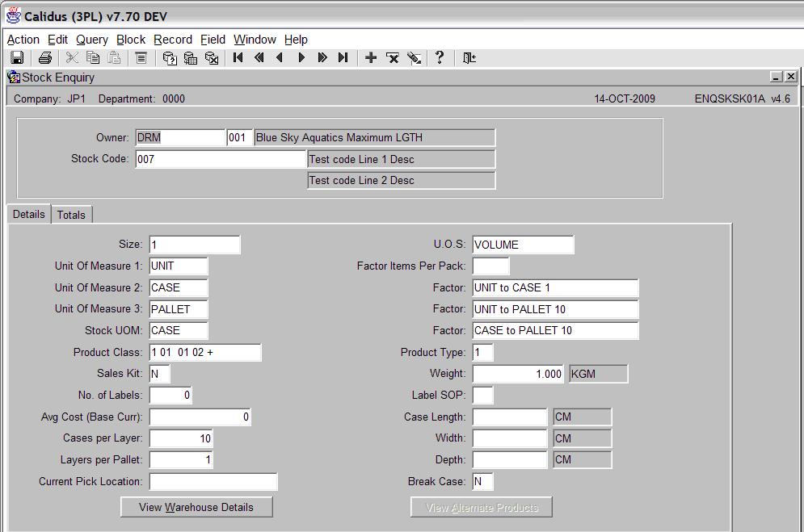Screen dimensions: 804x532
Task: Go to first record icon
Action: click(238, 58)
